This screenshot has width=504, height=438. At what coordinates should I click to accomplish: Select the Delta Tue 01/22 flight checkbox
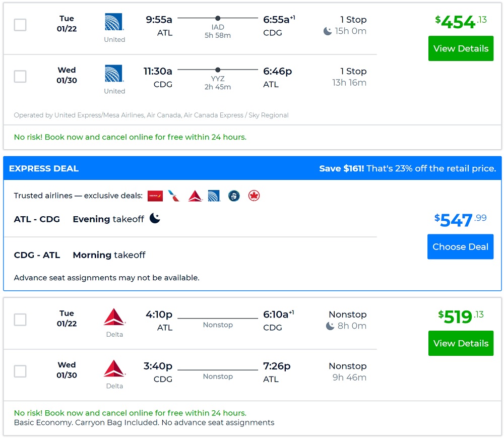(20, 320)
